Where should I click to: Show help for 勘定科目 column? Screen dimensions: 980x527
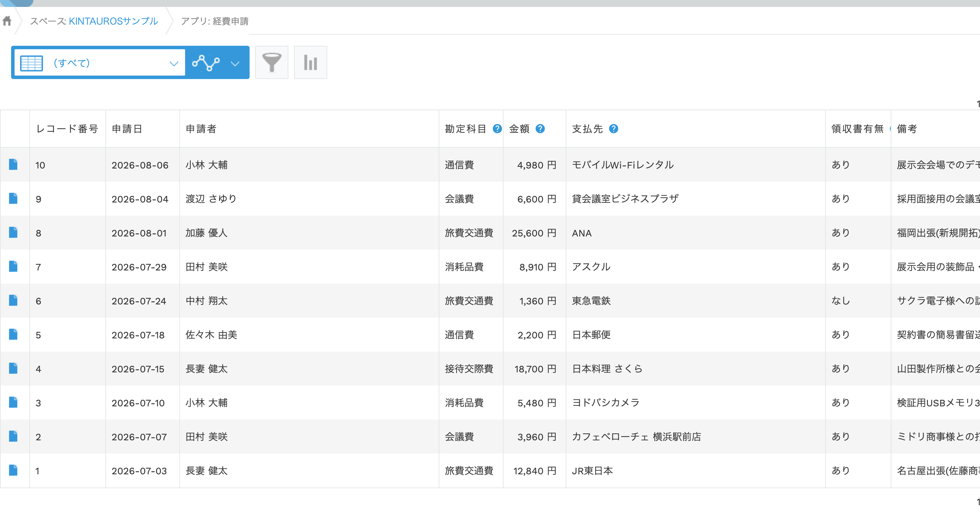(x=497, y=129)
